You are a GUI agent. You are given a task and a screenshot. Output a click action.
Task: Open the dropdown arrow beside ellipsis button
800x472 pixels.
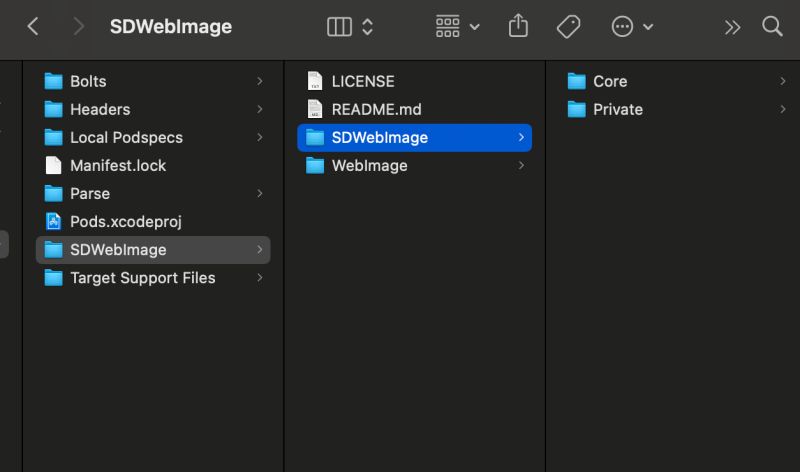648,27
